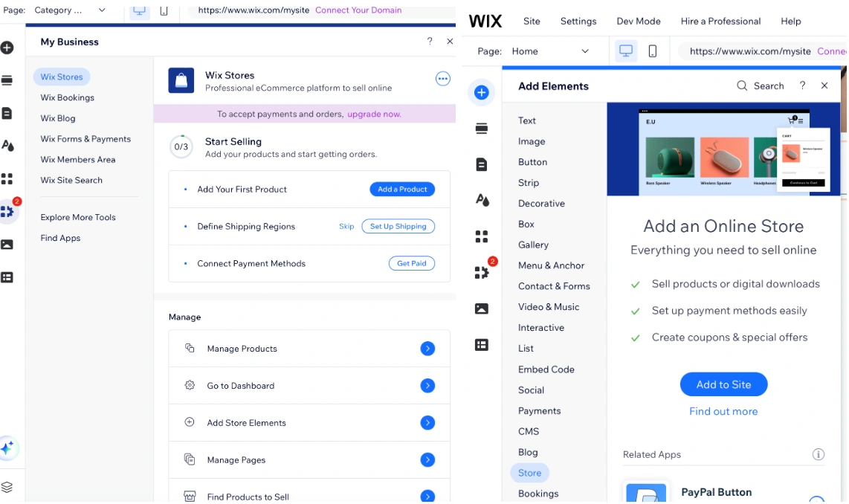
Task: Open CMS table icon in right editor sidebar
Action: pyautogui.click(x=481, y=345)
